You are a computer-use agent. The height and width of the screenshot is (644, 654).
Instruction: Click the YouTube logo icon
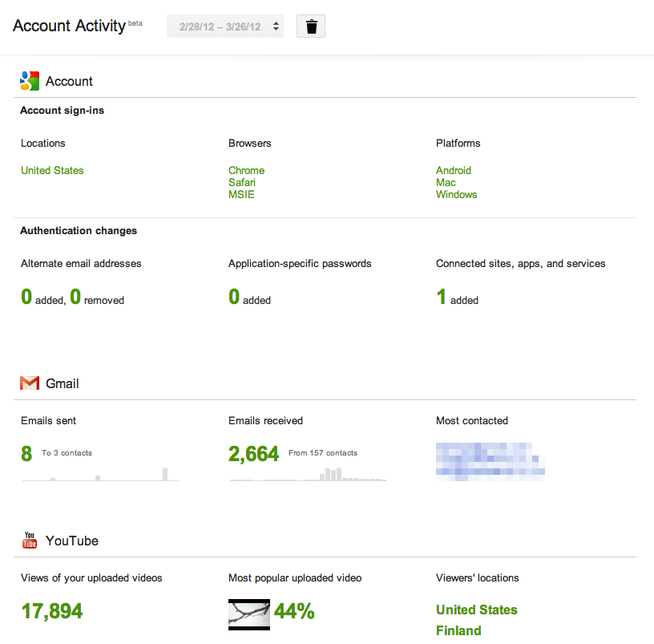[29, 540]
